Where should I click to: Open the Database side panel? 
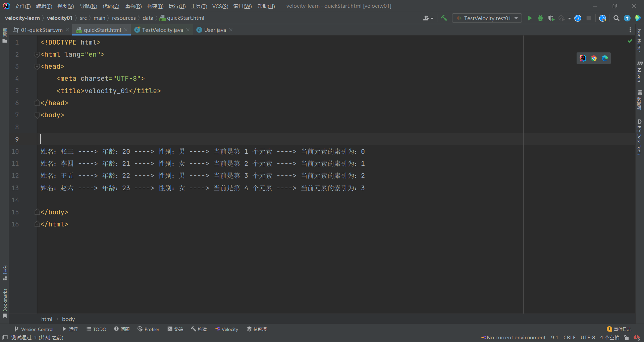639,100
